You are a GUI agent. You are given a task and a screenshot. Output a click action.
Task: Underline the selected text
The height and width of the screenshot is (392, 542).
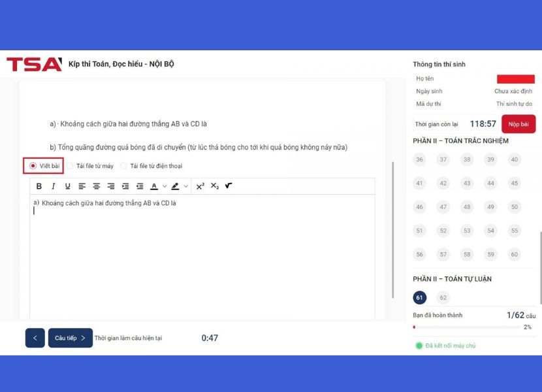[x=67, y=186]
